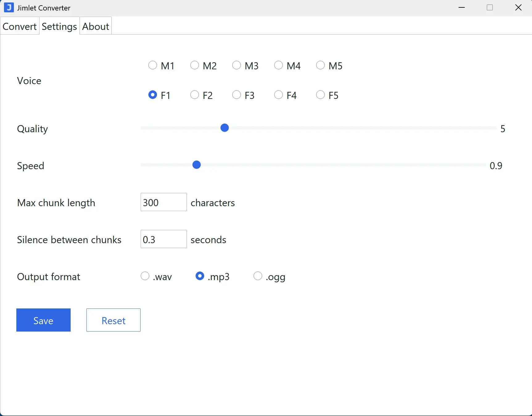The width and height of the screenshot is (532, 416).
Task: Choose .wav as output format
Action: 145,276
